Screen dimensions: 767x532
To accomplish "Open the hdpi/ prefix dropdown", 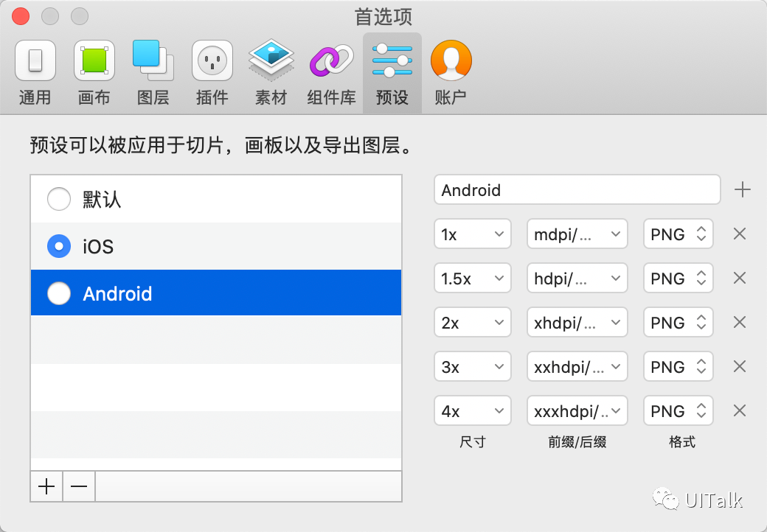I will tap(577, 278).
